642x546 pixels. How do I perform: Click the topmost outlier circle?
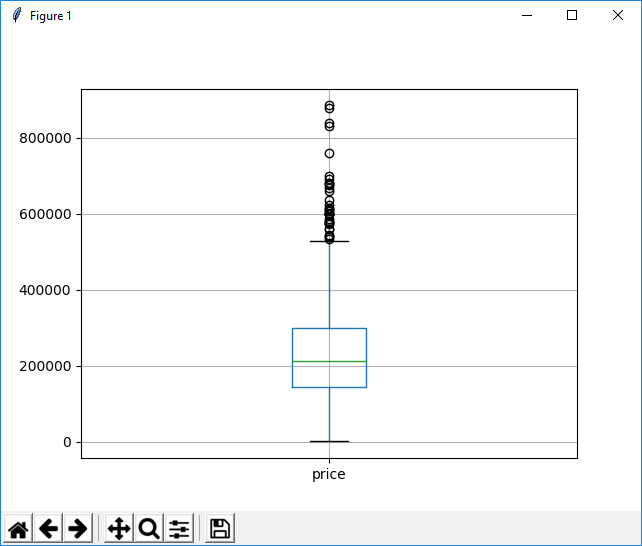tap(329, 105)
